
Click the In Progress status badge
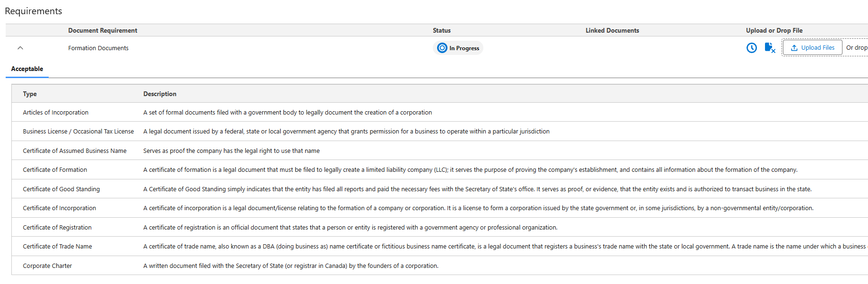click(x=458, y=48)
